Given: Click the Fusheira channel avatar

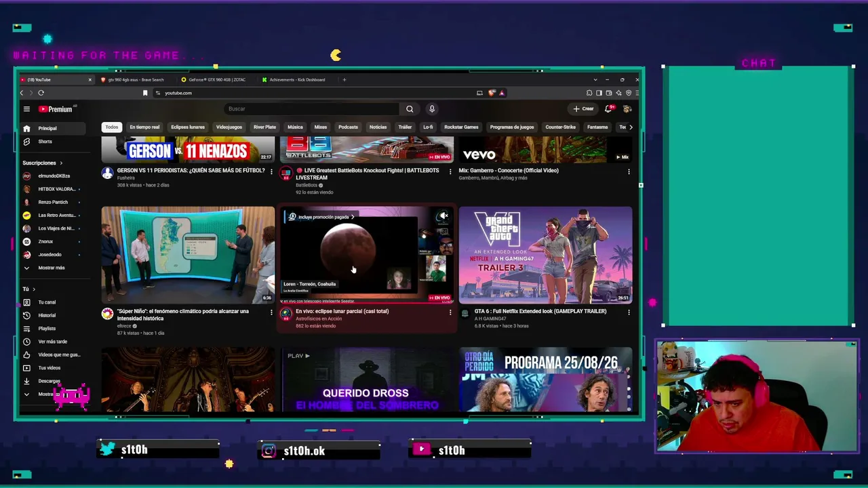Looking at the screenshot, I should [x=107, y=173].
